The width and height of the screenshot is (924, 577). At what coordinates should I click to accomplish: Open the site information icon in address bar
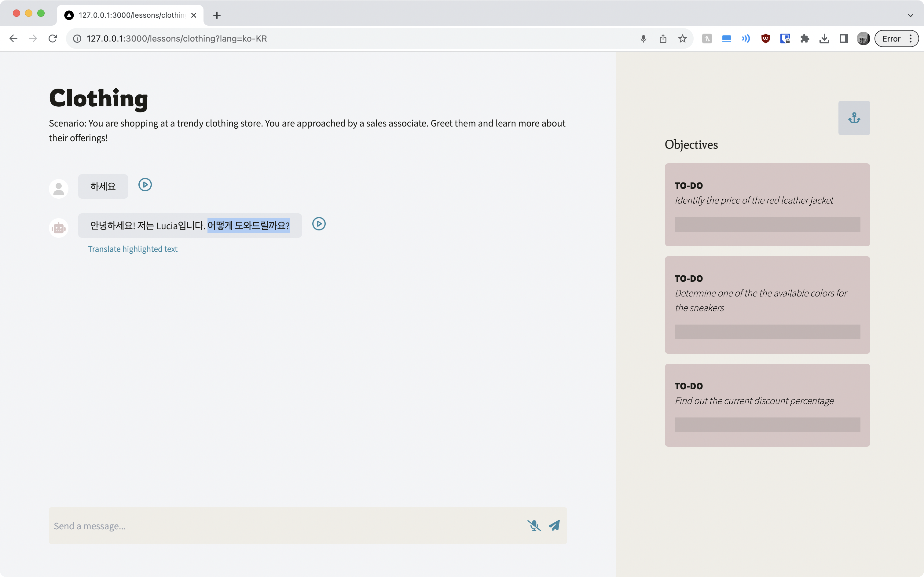77,39
